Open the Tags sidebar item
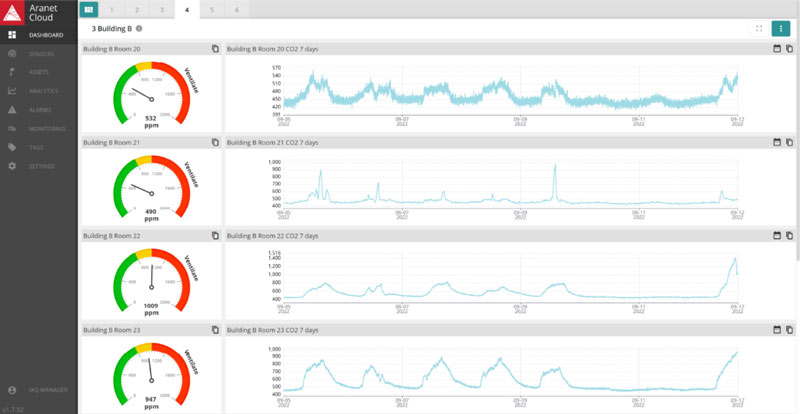800x414 pixels. coord(39,148)
